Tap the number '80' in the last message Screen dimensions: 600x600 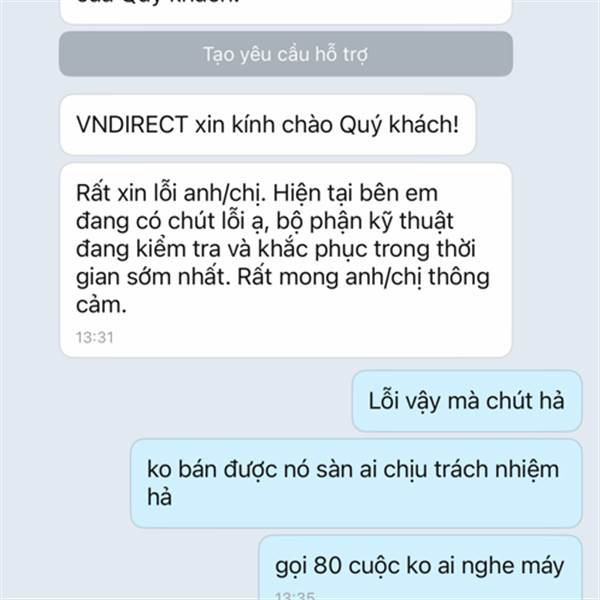click(328, 566)
